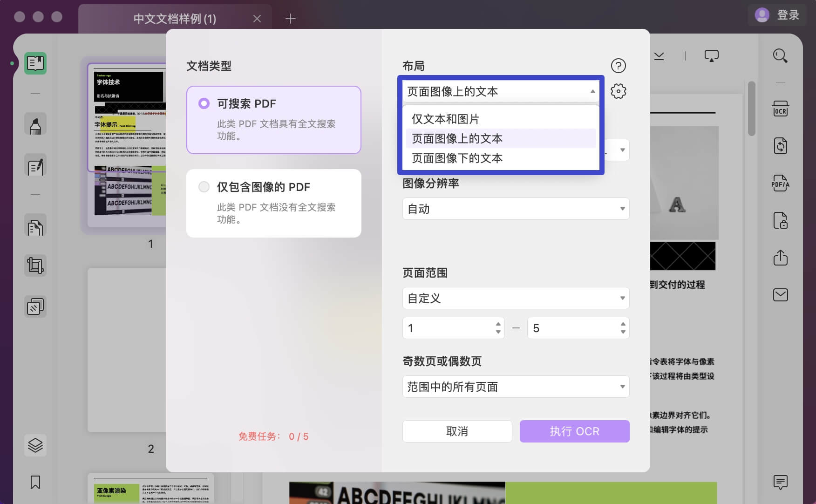Select the 可搜索 PDF radio option
This screenshot has height=504, width=816.
pos(204,103)
